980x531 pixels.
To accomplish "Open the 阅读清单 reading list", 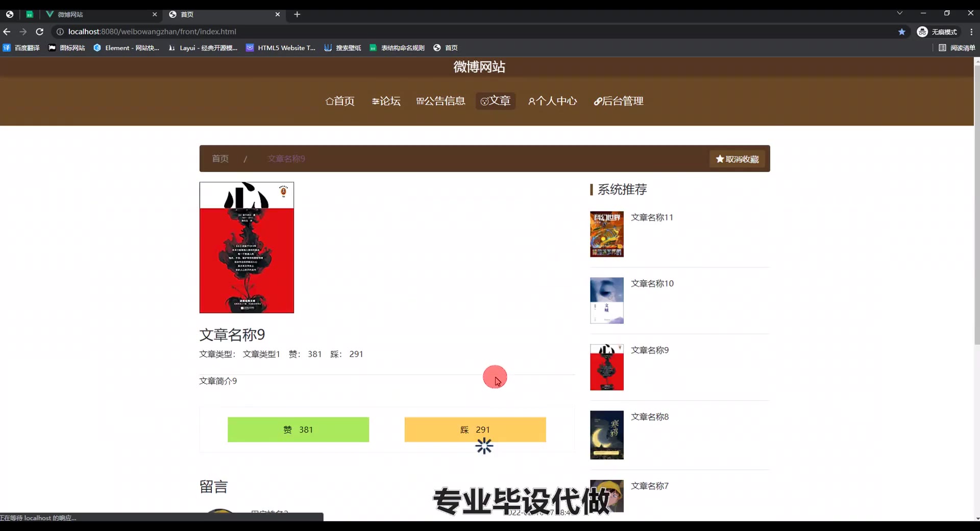I will pos(957,47).
